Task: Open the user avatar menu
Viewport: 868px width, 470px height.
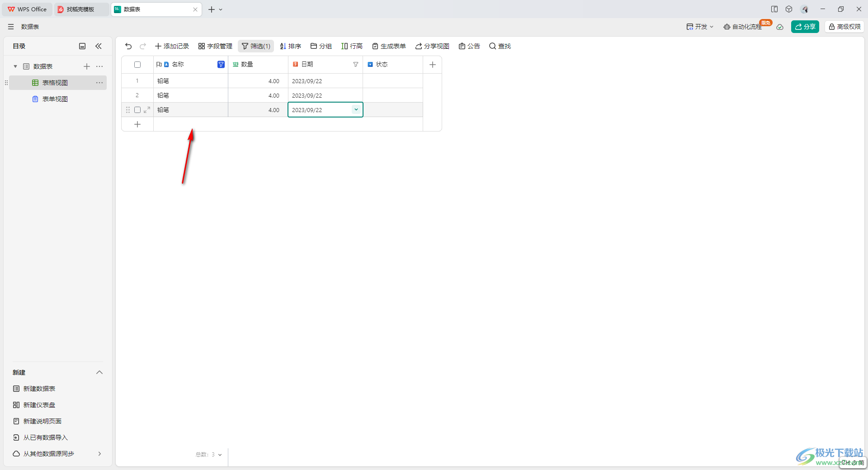Action: 804,9
